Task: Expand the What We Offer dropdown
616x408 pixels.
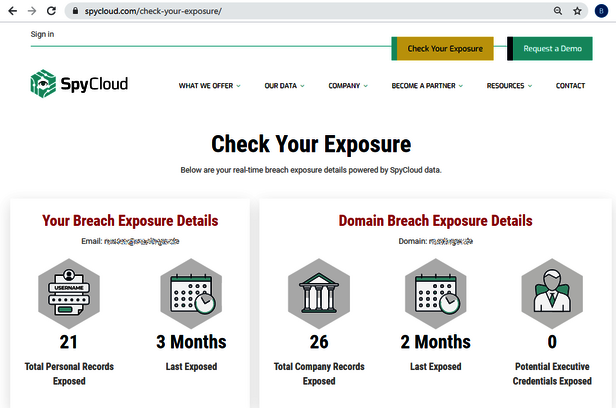Action: coord(209,86)
